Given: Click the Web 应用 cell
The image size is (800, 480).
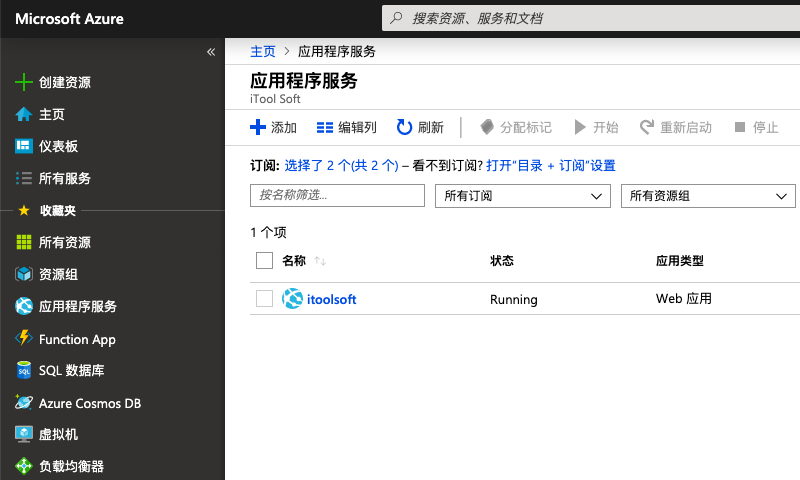Looking at the screenshot, I should tap(684, 298).
